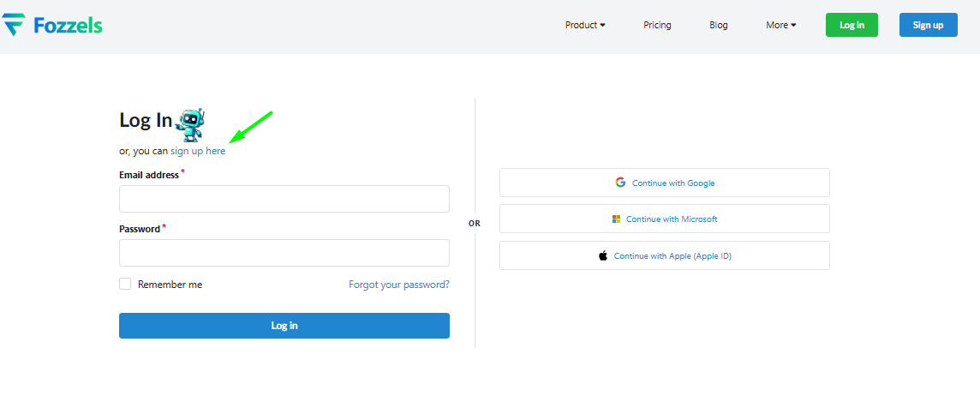Click the blue Sign up header button
Image resolution: width=980 pixels, height=396 pixels.
point(928,25)
